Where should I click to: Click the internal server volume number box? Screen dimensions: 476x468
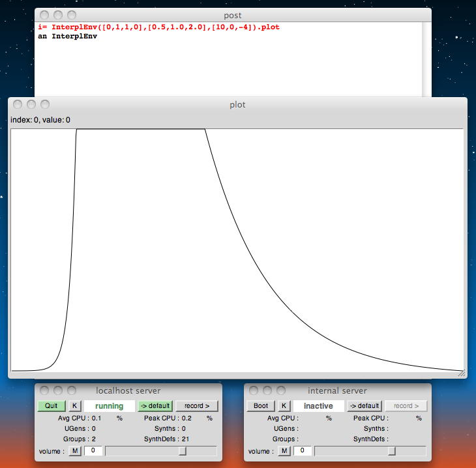point(303,450)
